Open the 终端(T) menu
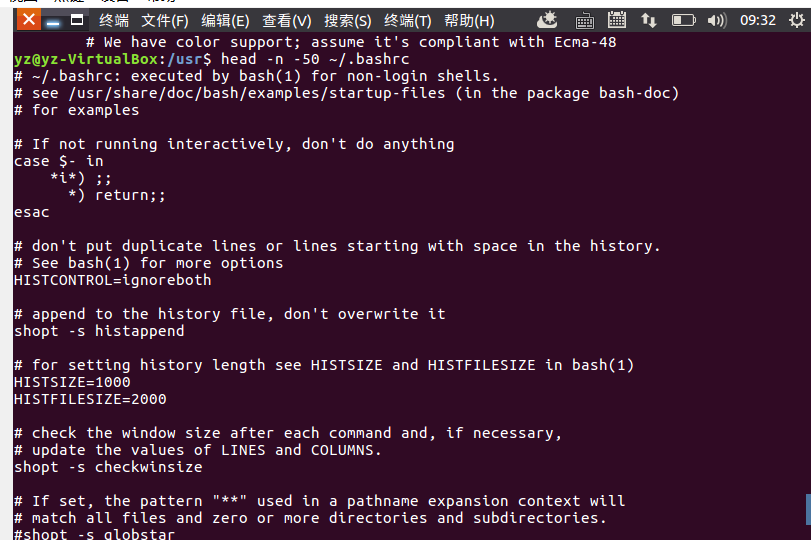The height and width of the screenshot is (540, 811). pyautogui.click(x=408, y=20)
